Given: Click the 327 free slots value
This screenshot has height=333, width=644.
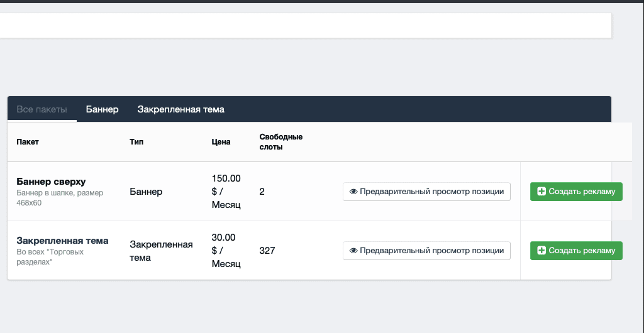Looking at the screenshot, I should coord(267,251).
